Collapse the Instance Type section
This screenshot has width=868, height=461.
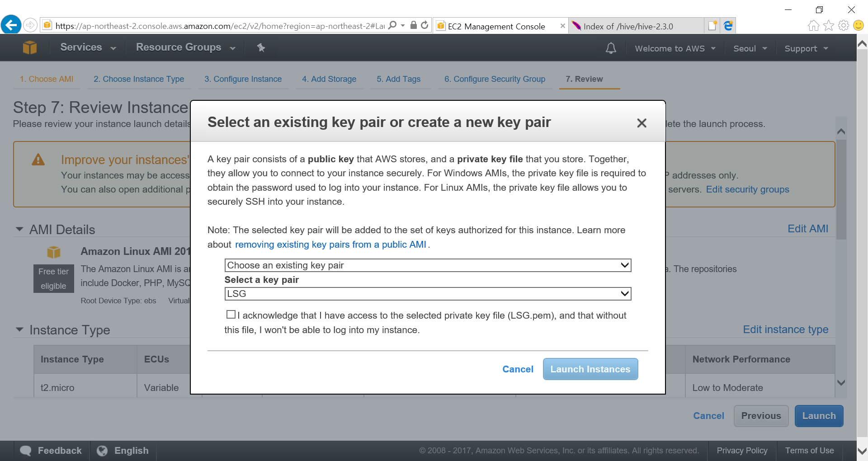pyautogui.click(x=19, y=330)
